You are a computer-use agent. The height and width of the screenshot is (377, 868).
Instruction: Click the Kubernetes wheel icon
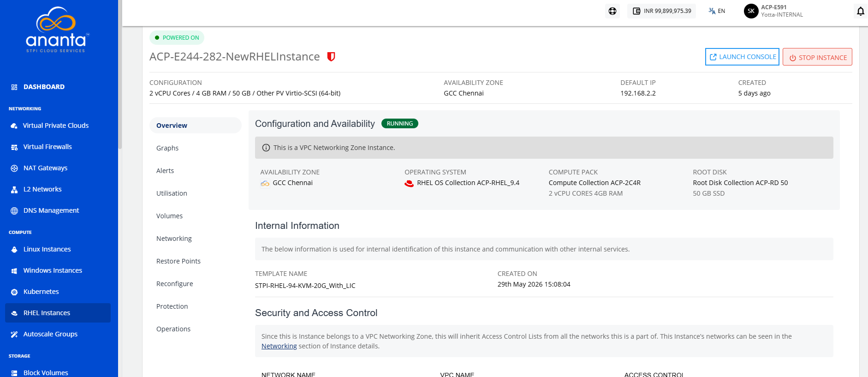coord(14,292)
